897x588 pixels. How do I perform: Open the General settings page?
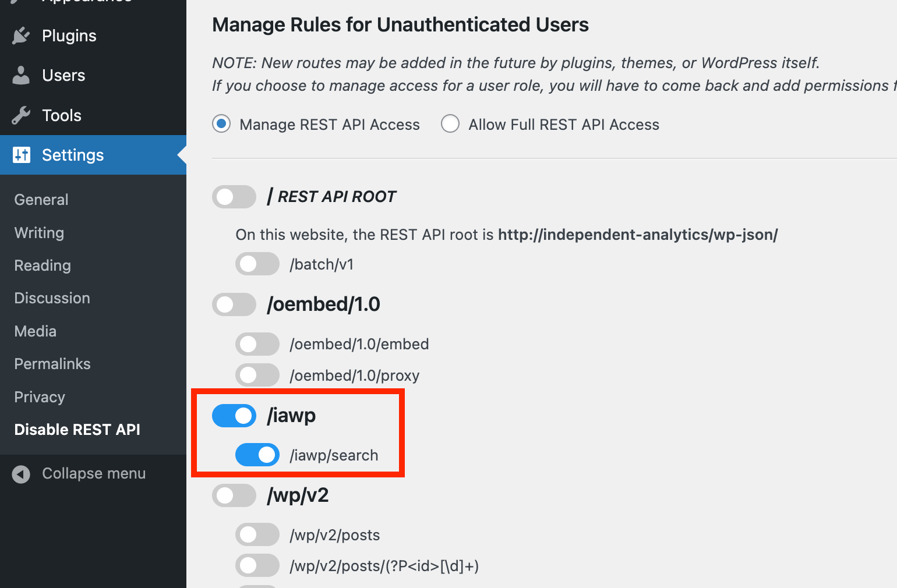click(41, 200)
